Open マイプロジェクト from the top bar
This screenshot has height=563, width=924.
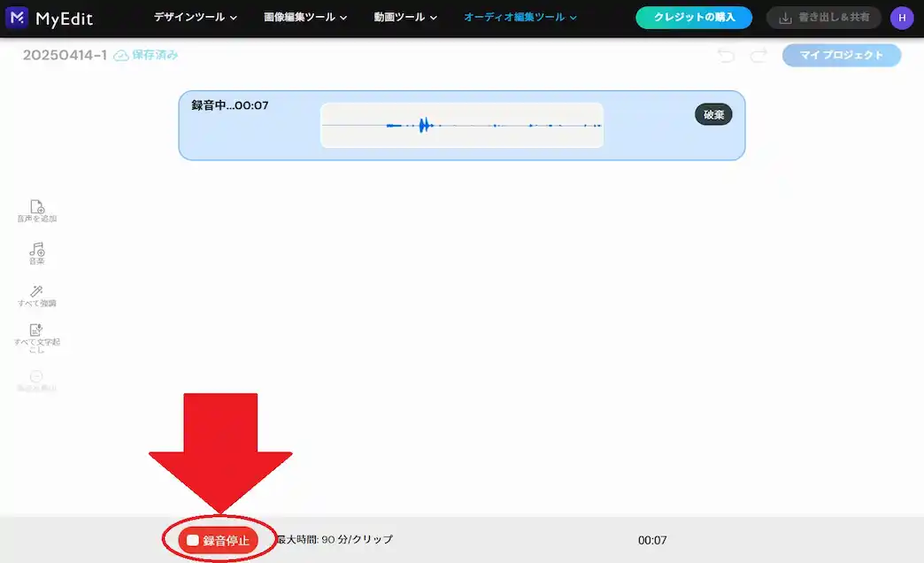(x=840, y=55)
